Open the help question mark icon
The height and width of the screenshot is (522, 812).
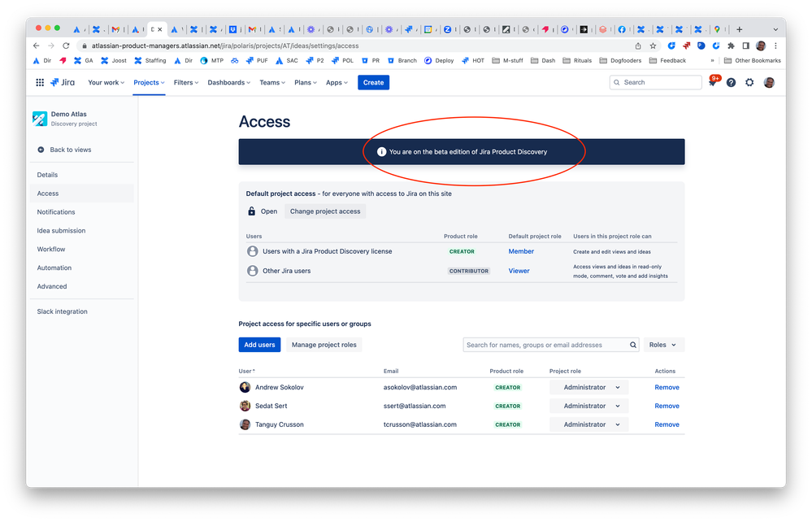tap(731, 82)
